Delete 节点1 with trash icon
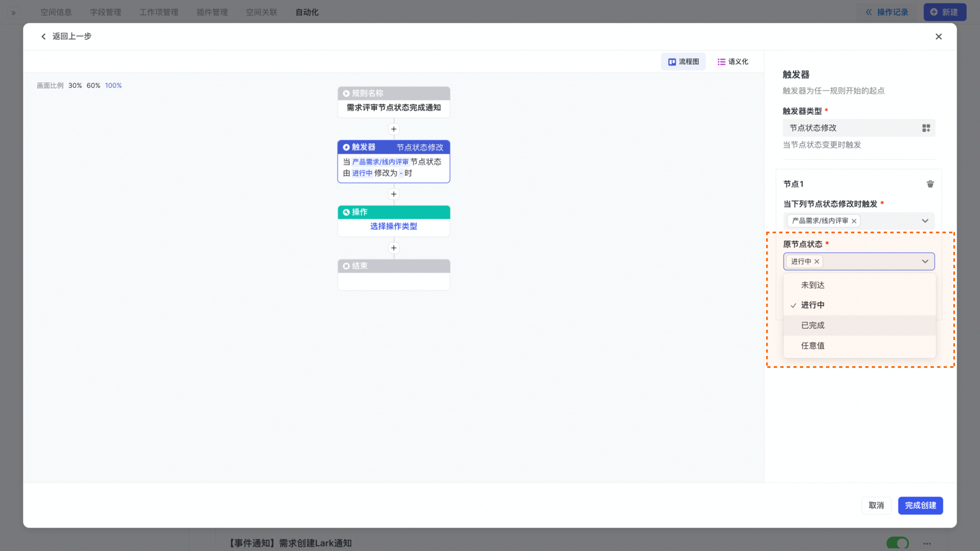This screenshot has height=551, width=980. click(930, 184)
